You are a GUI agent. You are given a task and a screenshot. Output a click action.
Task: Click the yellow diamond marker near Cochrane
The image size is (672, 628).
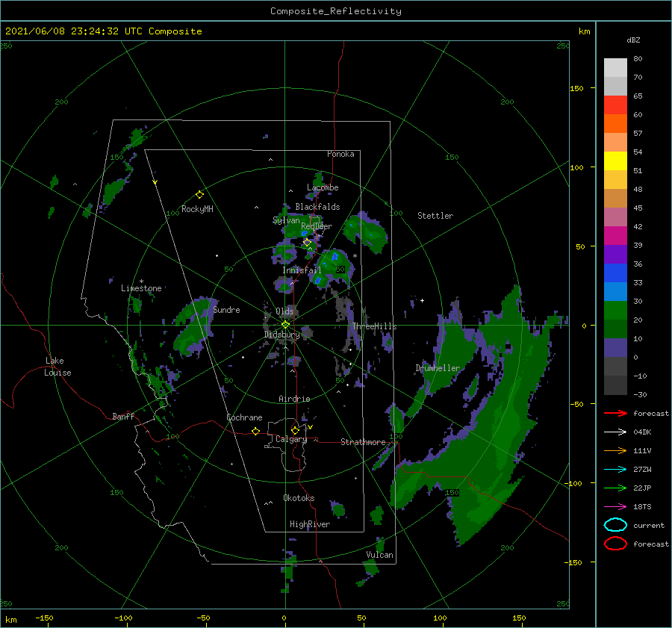pos(256,431)
